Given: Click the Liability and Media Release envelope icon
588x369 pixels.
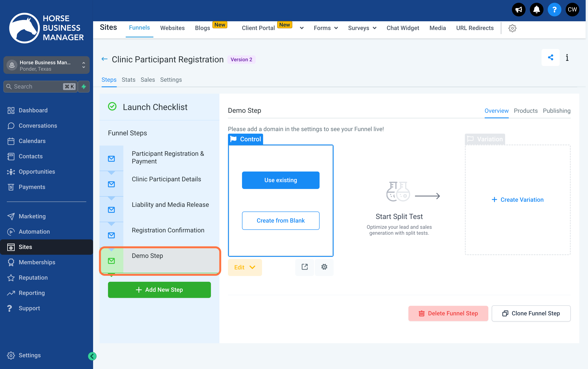Looking at the screenshot, I should tap(111, 210).
